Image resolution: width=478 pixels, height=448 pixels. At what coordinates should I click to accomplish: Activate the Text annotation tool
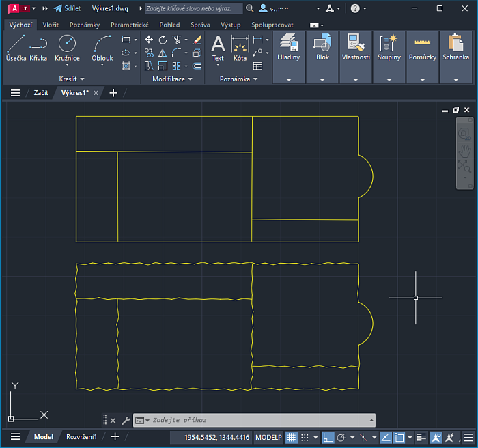(218, 48)
